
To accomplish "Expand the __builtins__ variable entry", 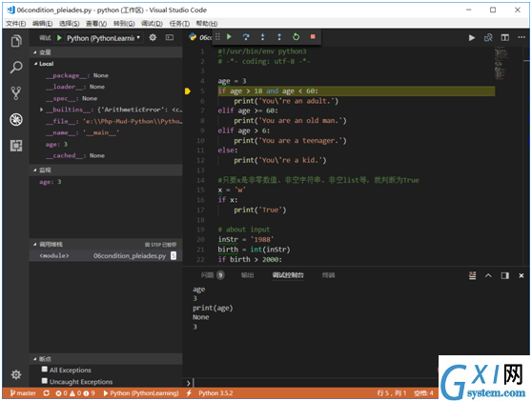I will tap(41, 110).
